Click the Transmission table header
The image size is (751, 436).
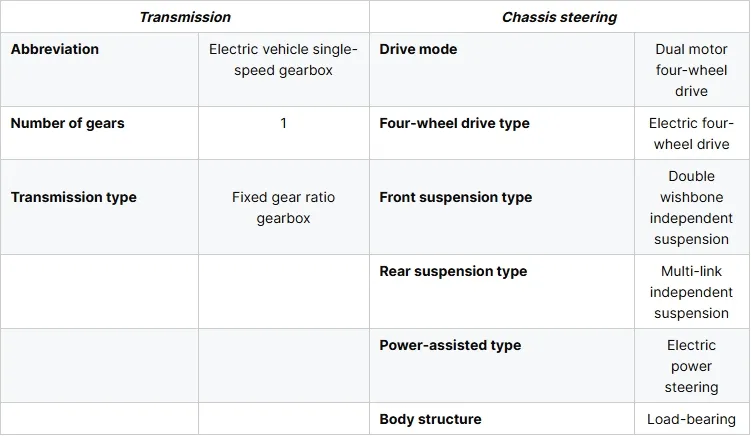pyautogui.click(x=185, y=17)
